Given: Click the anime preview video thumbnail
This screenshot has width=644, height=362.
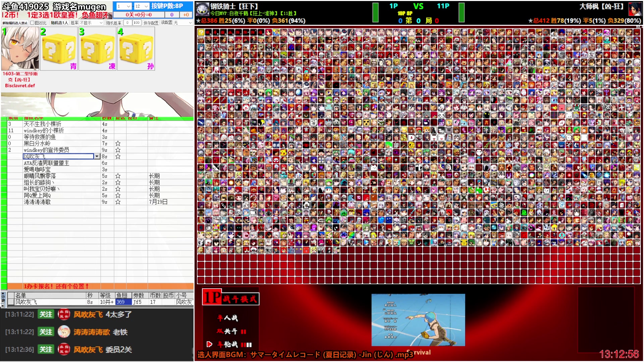Looking at the screenshot, I should 418,320.
